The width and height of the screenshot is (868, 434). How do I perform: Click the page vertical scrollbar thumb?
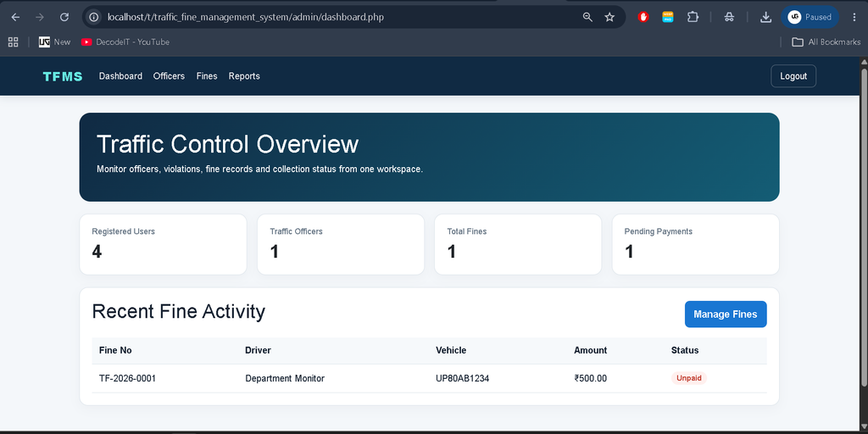pos(864,227)
